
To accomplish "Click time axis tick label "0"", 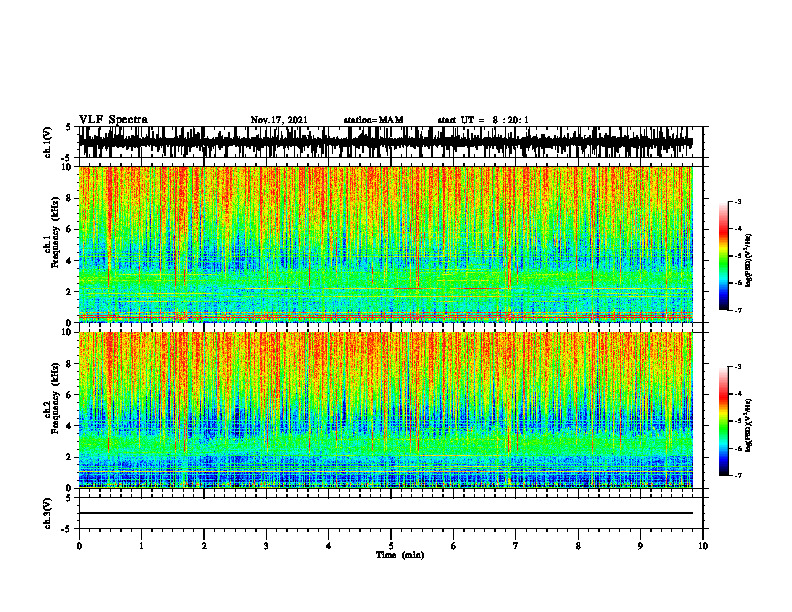I will (x=79, y=546).
